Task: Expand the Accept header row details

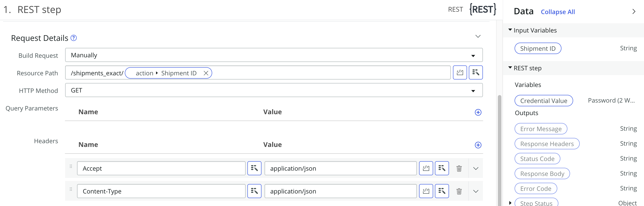Action: (475, 168)
